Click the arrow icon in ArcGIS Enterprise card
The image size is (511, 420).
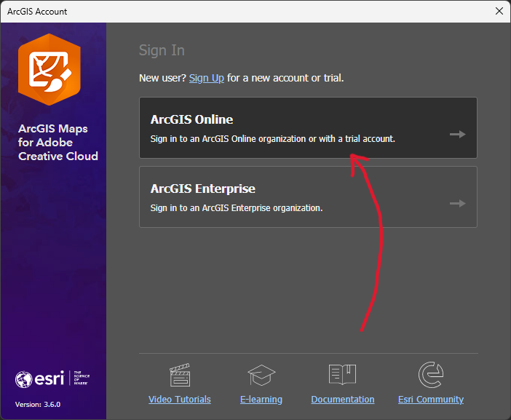458,203
